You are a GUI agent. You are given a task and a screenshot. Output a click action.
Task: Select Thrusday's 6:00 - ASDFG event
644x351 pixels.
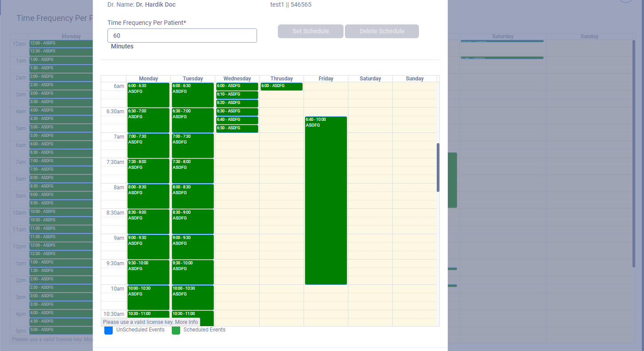[x=281, y=86]
